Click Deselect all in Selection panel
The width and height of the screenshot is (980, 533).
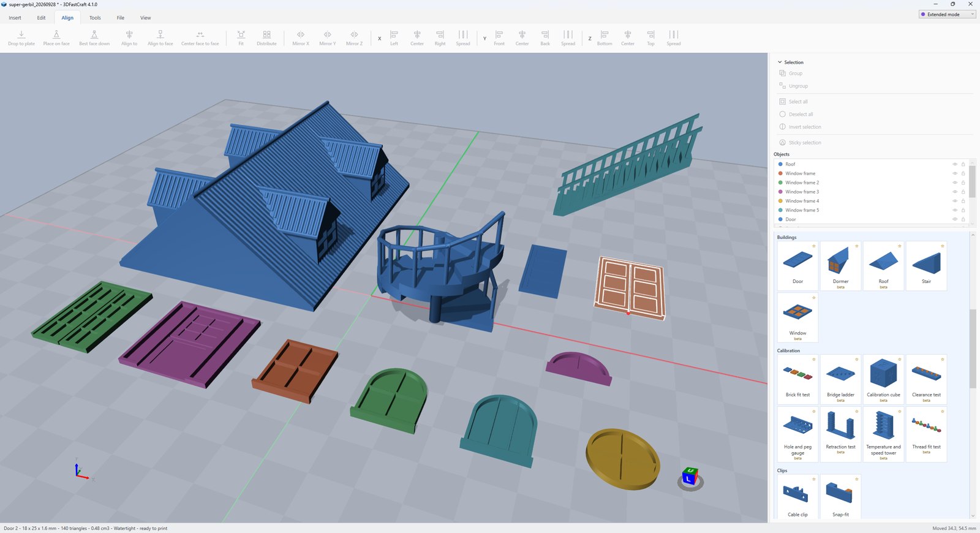[x=796, y=115]
